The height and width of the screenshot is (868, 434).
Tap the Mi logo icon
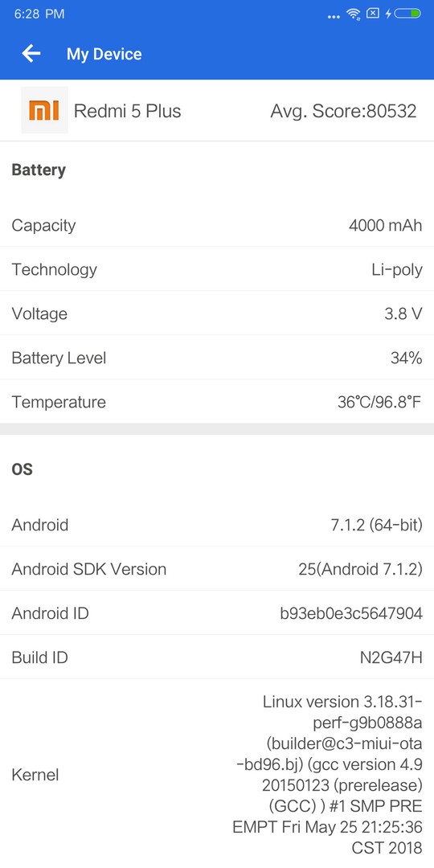[44, 110]
